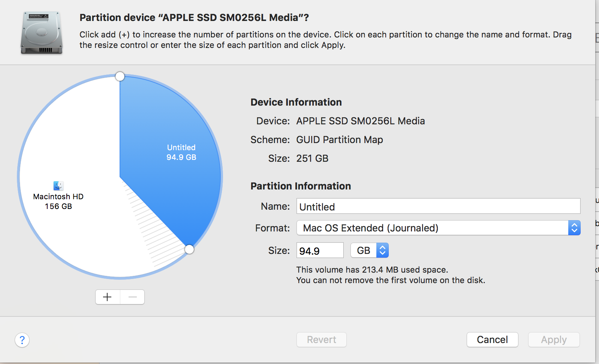Add a partition with the plus button
Image resolution: width=599 pixels, height=364 pixels.
coord(108,297)
